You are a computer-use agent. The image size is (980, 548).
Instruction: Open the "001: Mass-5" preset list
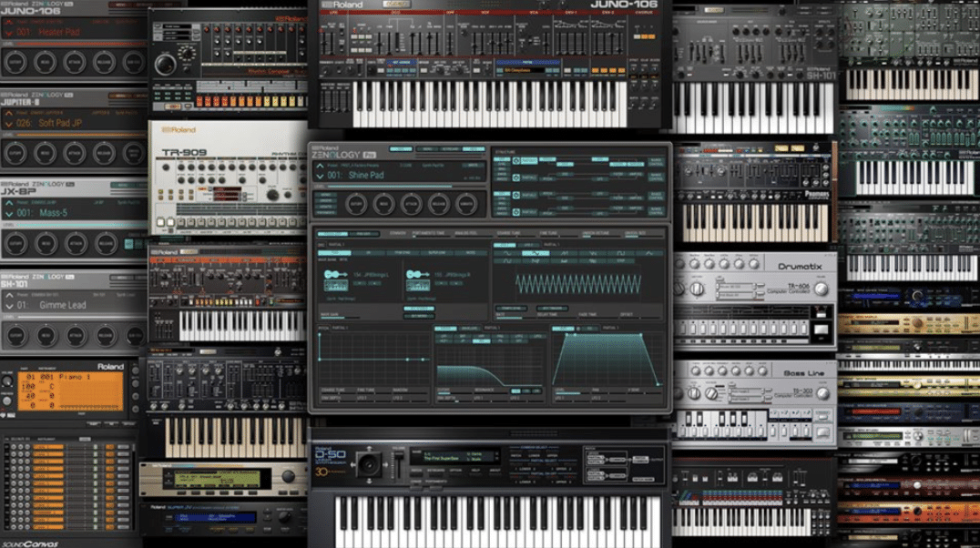(x=42, y=213)
